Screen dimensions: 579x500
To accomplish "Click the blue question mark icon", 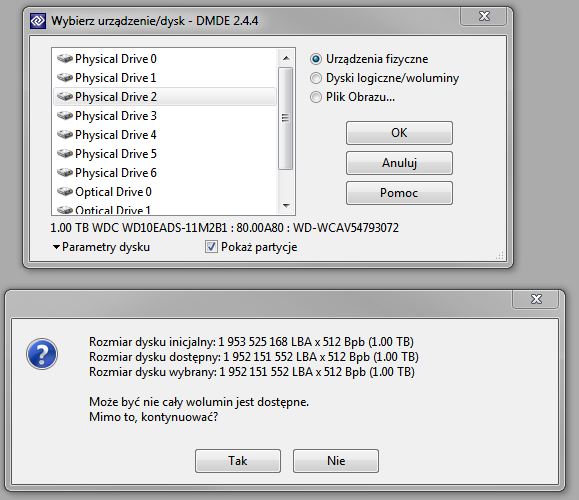I will [x=42, y=354].
